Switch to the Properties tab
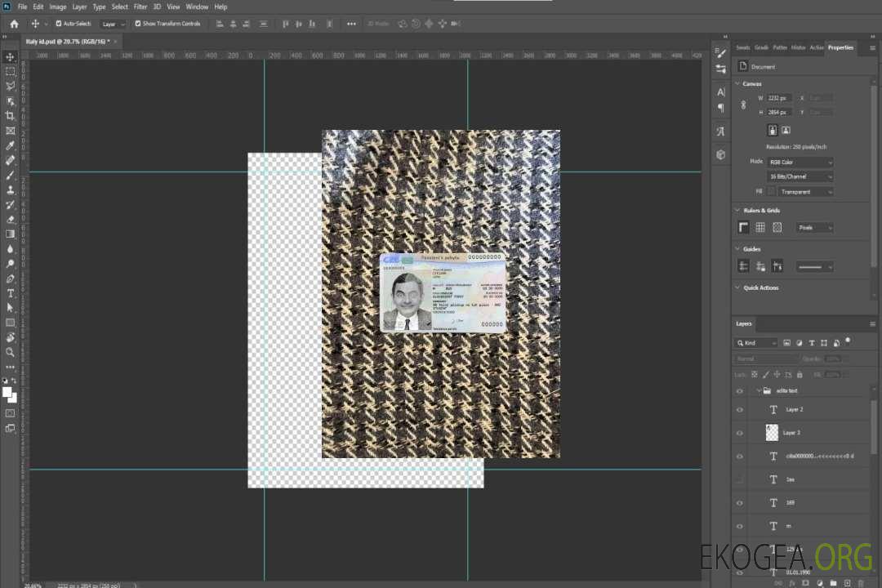The image size is (882, 588). tap(840, 47)
